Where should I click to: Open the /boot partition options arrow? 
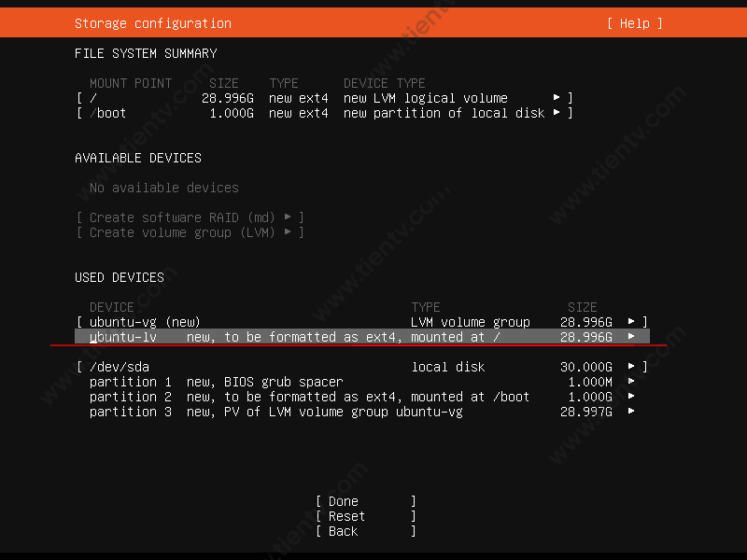click(x=557, y=112)
